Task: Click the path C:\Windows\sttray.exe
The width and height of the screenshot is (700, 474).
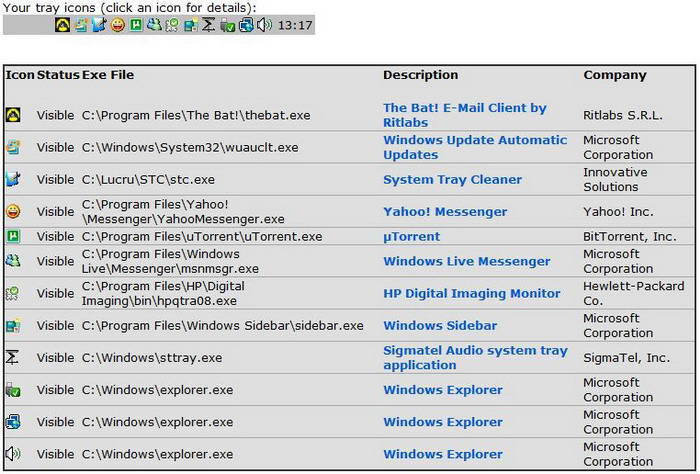Action: [x=152, y=358]
